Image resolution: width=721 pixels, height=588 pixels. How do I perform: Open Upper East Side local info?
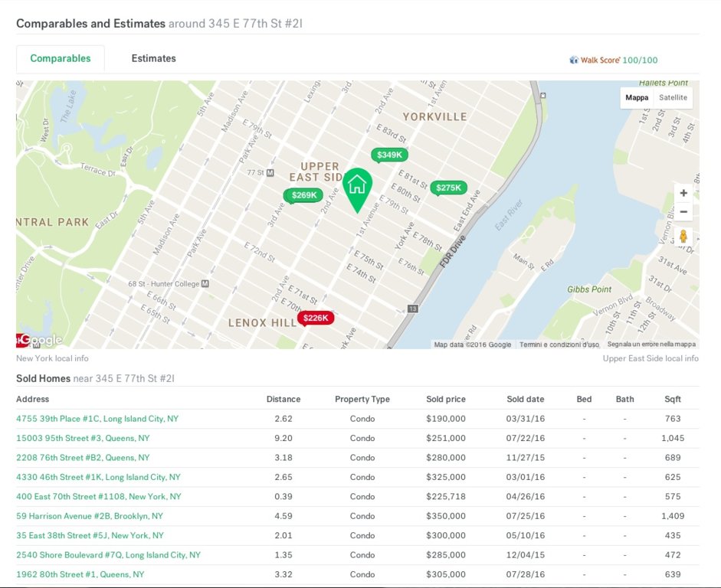tap(650, 358)
